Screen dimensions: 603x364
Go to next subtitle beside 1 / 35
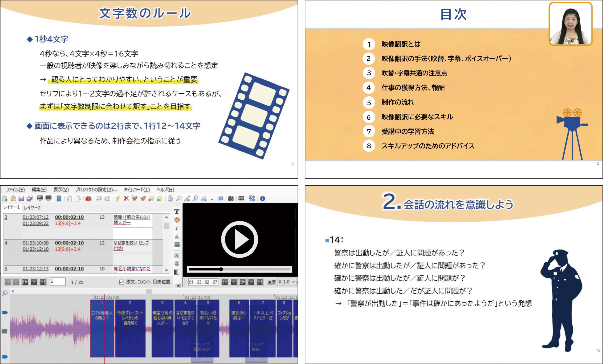point(34,282)
